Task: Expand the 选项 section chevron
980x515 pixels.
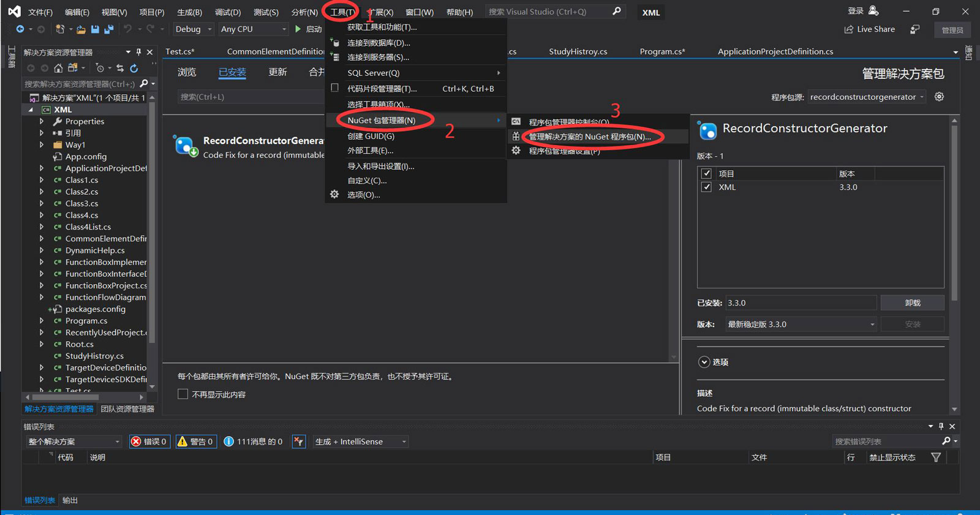Action: coord(704,362)
